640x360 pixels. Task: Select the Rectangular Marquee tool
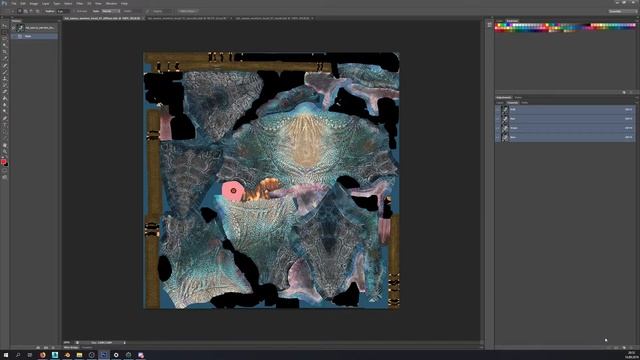pos(5,32)
